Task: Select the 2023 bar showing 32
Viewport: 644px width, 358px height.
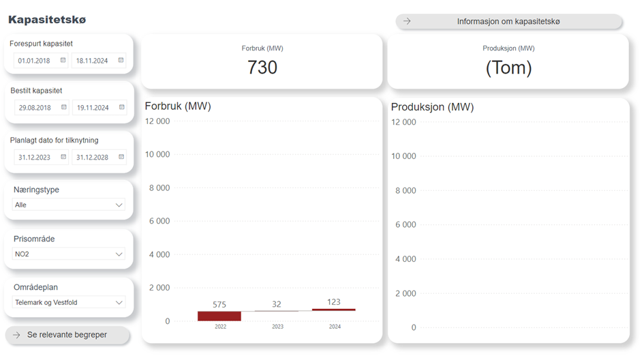Action: 277,311
